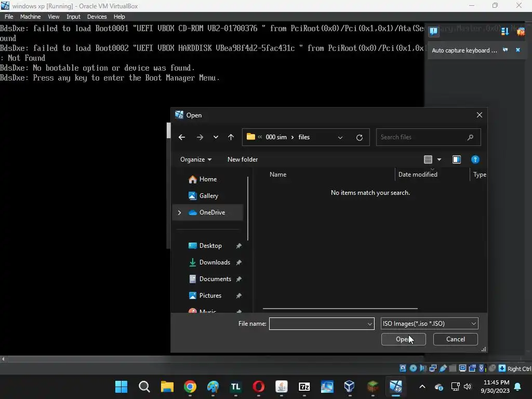Click the USB devices status icon
The image size is (532, 399).
(x=443, y=368)
